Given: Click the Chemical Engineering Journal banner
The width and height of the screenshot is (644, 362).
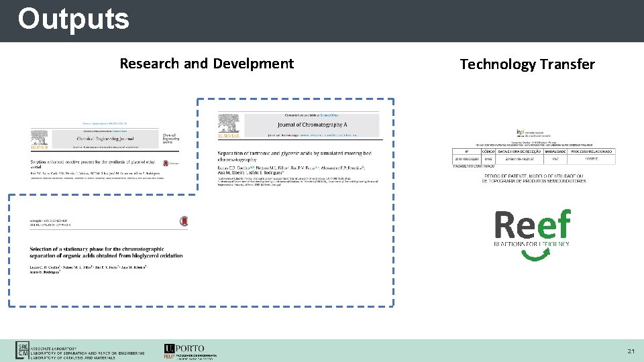Looking at the screenshot, I should click(x=105, y=139).
